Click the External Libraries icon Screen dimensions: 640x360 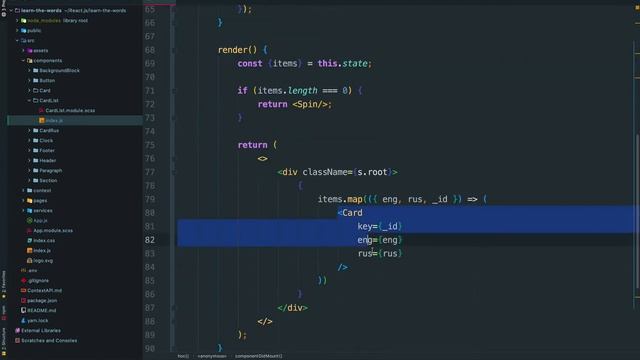click(x=17, y=331)
